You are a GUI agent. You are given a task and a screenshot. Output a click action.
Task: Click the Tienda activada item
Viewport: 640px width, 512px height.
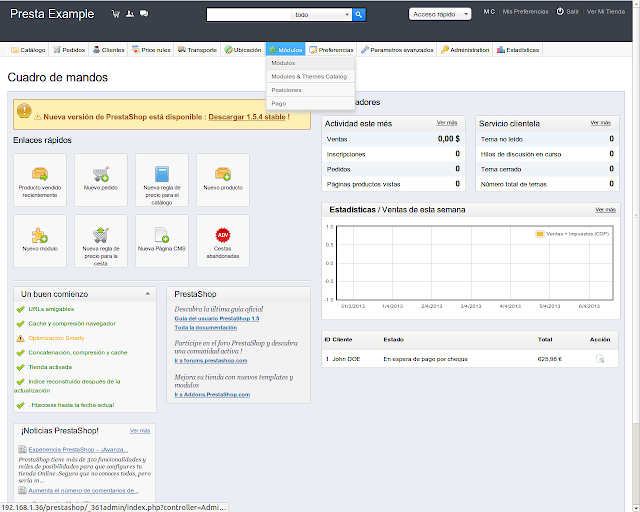(x=50, y=367)
